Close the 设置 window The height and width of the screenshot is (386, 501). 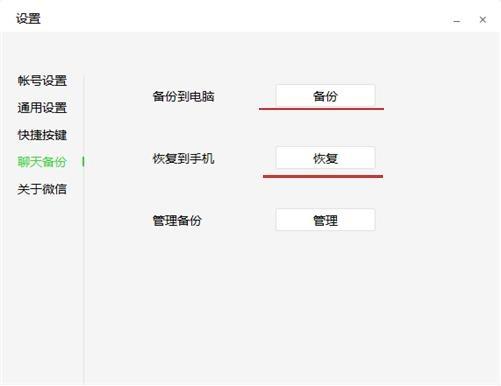coord(483,20)
